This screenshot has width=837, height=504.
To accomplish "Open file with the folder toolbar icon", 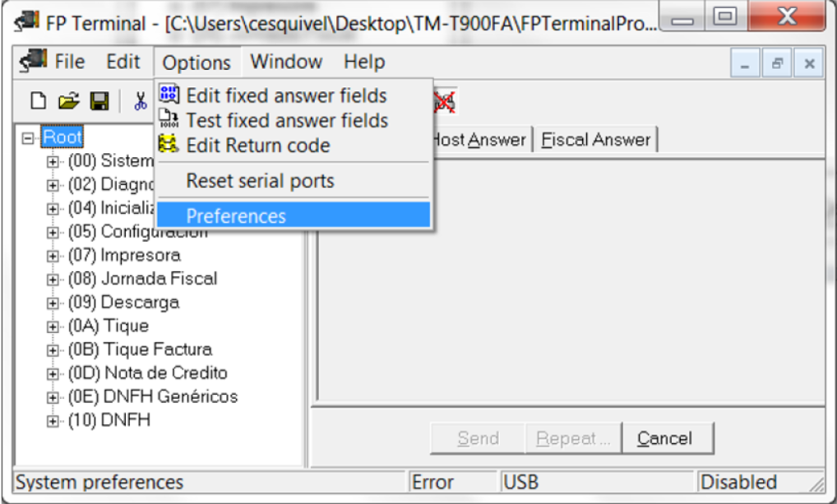I will [x=68, y=101].
